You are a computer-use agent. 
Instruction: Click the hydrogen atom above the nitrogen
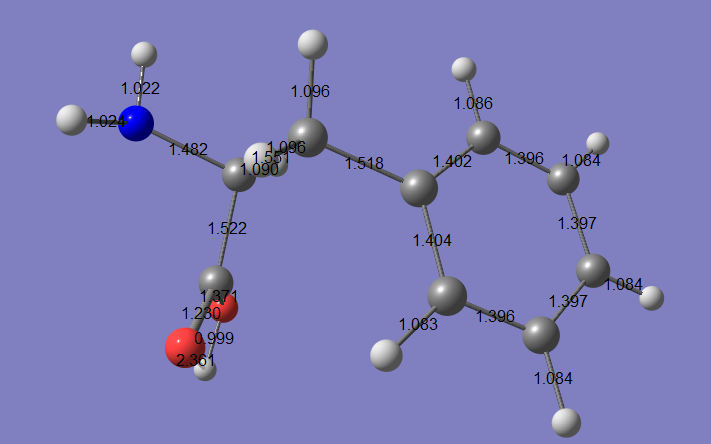point(144,54)
